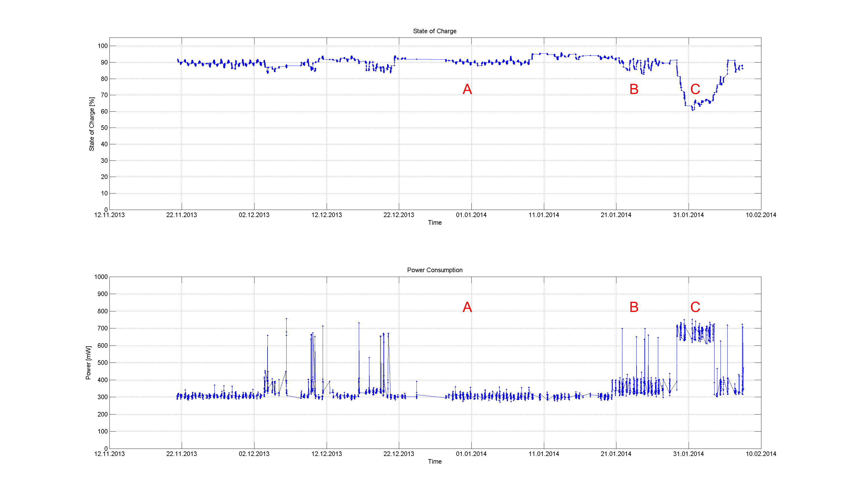Click the 600 tick on Power axis
The height and width of the screenshot is (504, 841).
point(102,346)
